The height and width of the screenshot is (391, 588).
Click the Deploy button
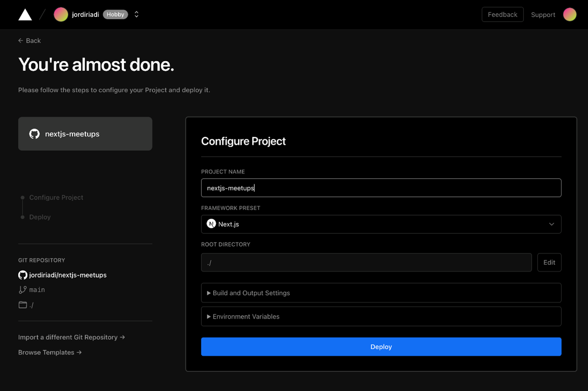(381, 347)
